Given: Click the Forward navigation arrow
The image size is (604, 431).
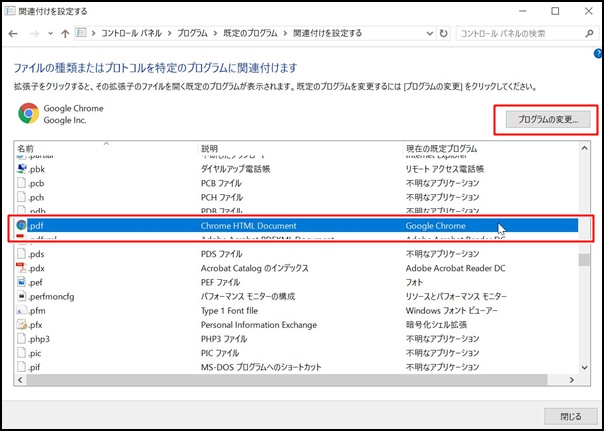Looking at the screenshot, I should click(34, 34).
